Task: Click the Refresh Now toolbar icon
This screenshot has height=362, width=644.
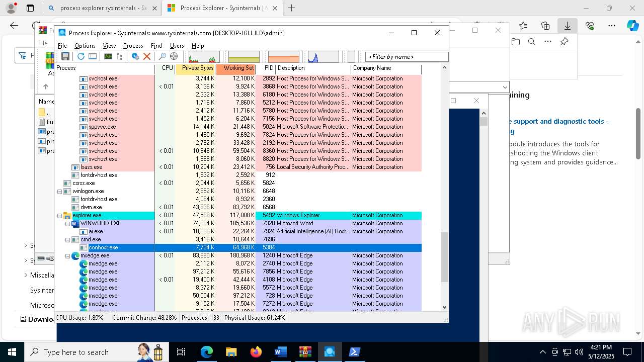Action: click(x=80, y=56)
